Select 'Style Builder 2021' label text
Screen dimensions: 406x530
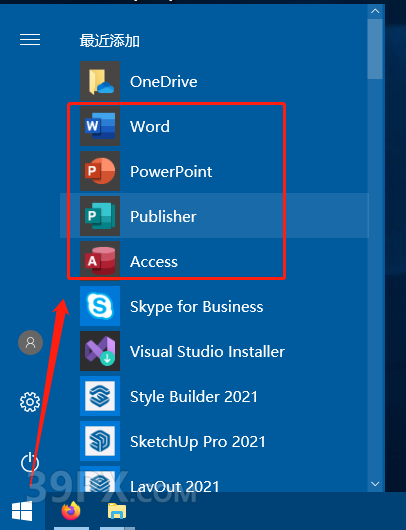(x=194, y=396)
